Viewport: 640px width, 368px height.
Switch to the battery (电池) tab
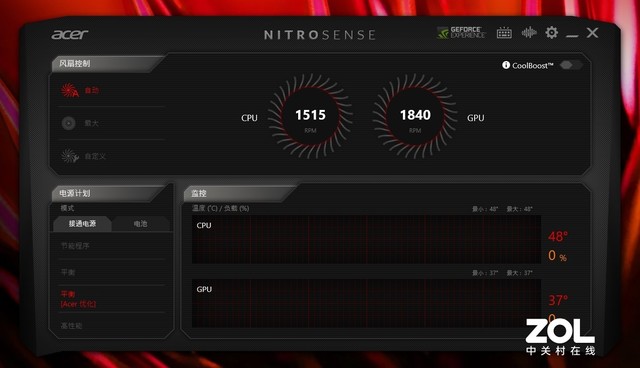point(140,224)
